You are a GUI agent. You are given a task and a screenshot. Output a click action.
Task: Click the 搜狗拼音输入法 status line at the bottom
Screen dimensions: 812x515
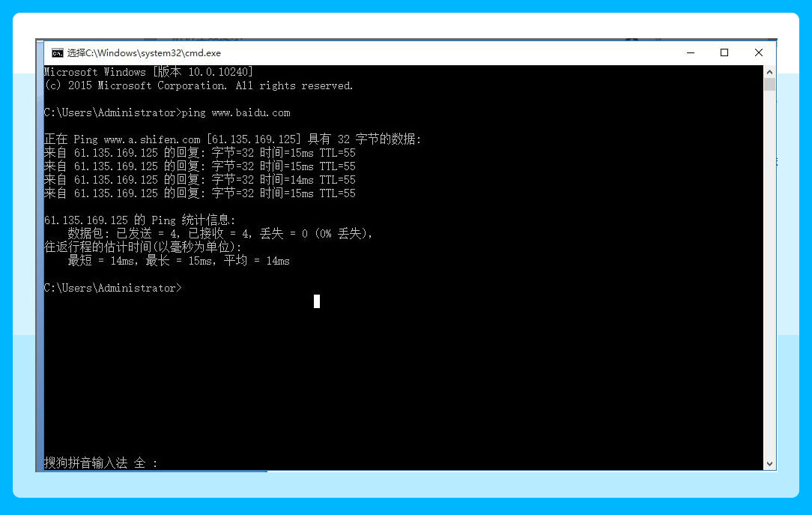[x=101, y=463]
